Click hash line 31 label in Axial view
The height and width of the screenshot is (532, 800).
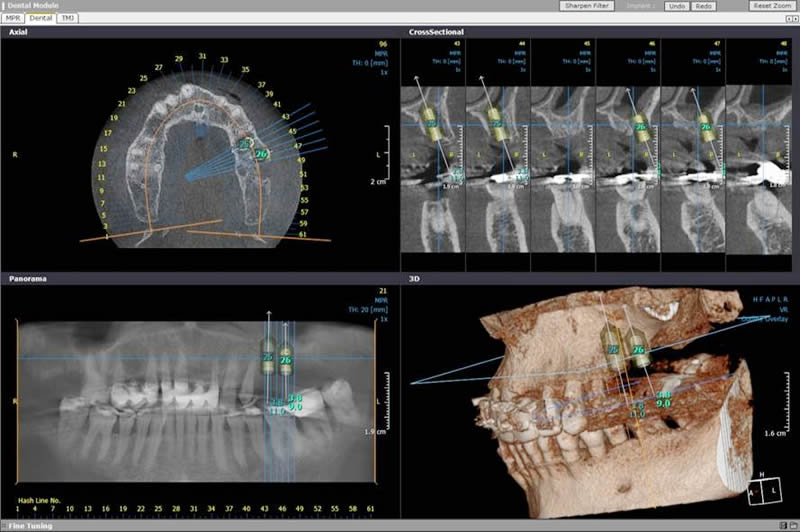pyautogui.click(x=203, y=56)
